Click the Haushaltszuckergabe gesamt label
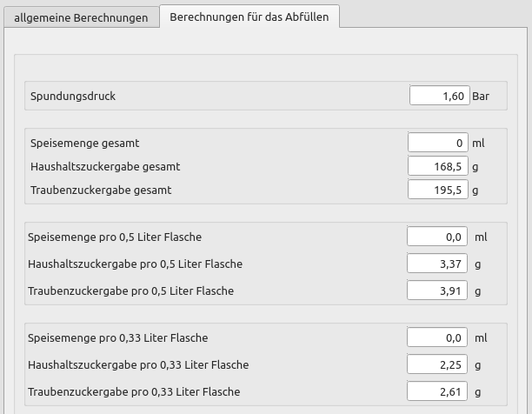 105,166
